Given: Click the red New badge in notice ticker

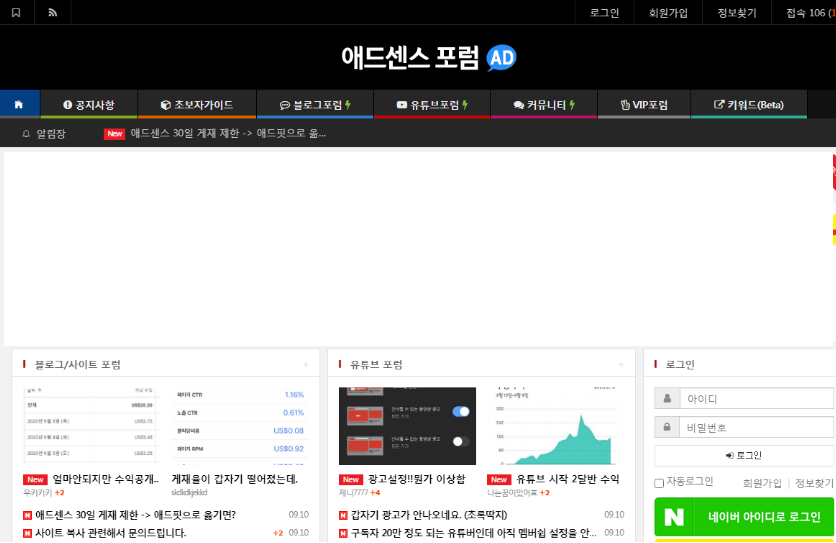Looking at the screenshot, I should click(x=115, y=133).
